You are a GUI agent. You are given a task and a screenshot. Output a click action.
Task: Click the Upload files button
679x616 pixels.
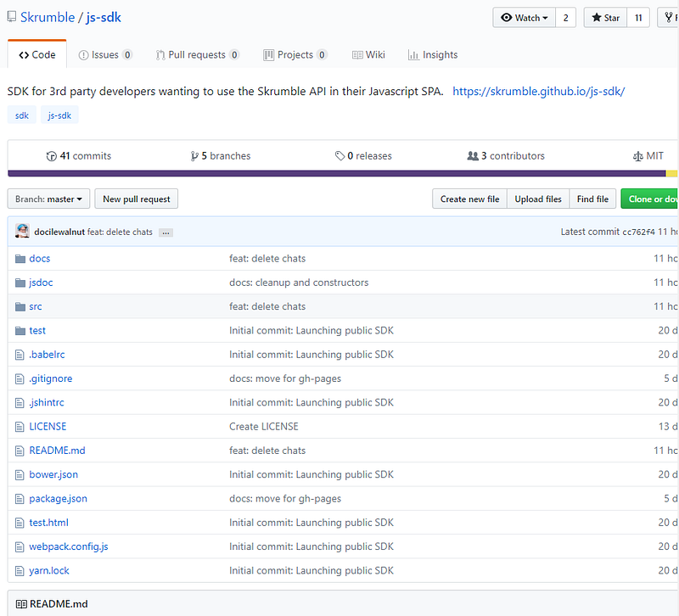(538, 199)
